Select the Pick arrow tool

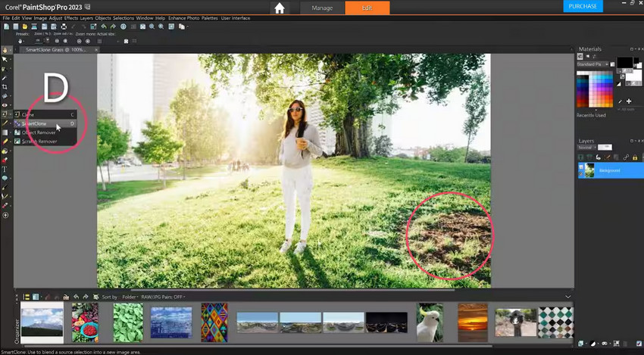pos(5,60)
